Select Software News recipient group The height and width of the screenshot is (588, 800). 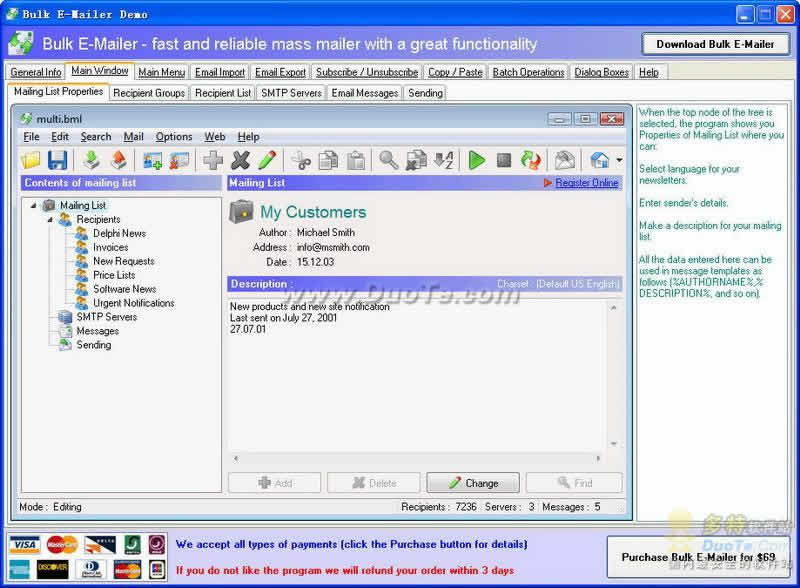[x=124, y=289]
